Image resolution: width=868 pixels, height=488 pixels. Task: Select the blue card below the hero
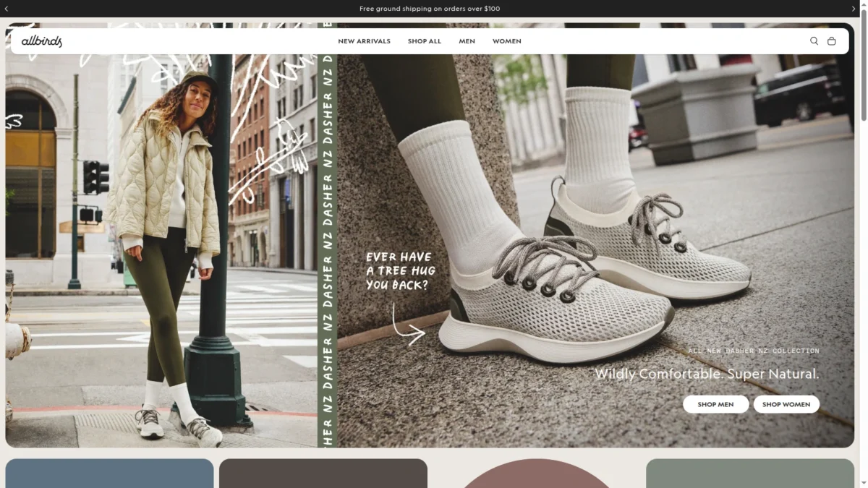[x=109, y=474]
